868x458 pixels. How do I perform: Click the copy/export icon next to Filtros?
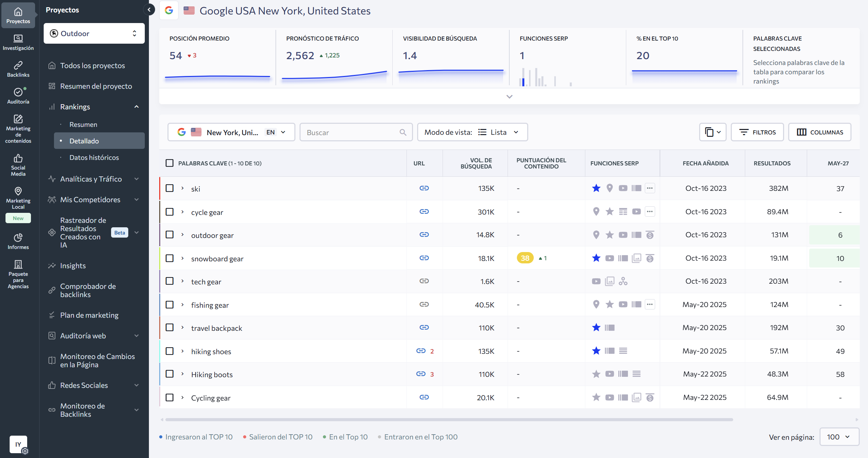point(712,132)
